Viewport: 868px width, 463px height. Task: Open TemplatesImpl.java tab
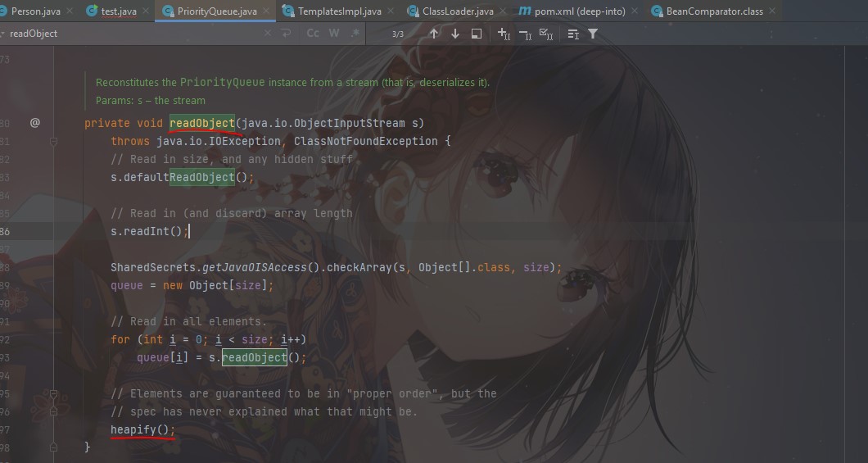point(339,11)
